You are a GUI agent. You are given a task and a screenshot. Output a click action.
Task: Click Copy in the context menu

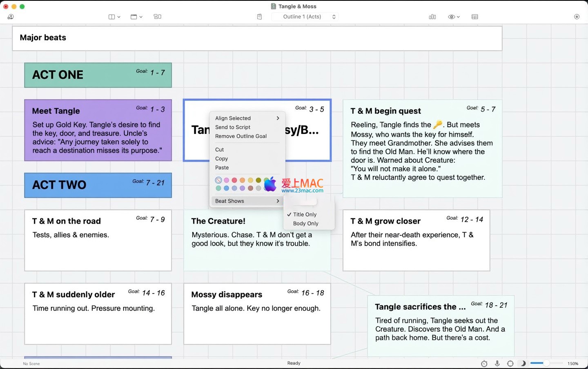[x=221, y=158]
